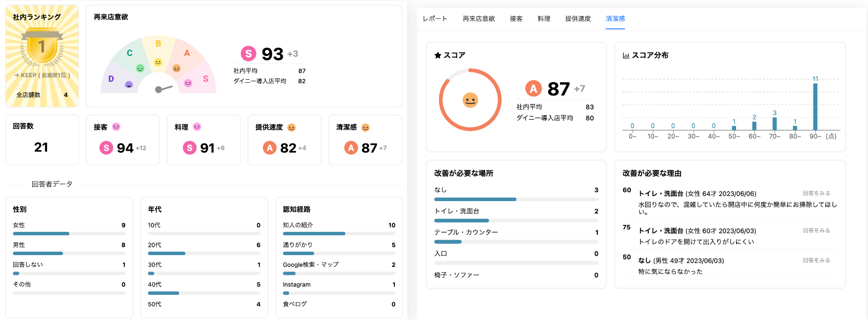Click the なし bar under 改善が必要な場所
This screenshot has width=868, height=320.
pos(516,199)
